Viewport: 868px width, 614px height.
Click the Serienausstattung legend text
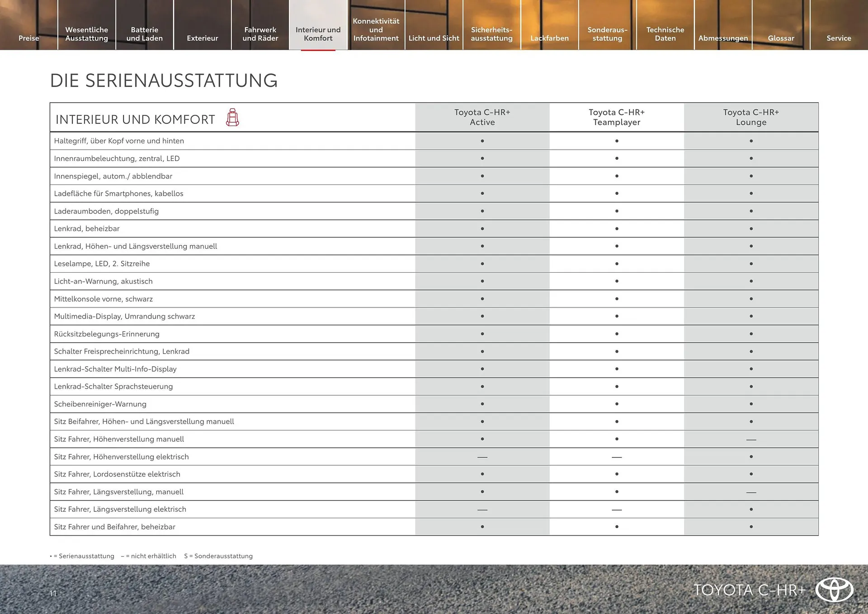pos(82,556)
